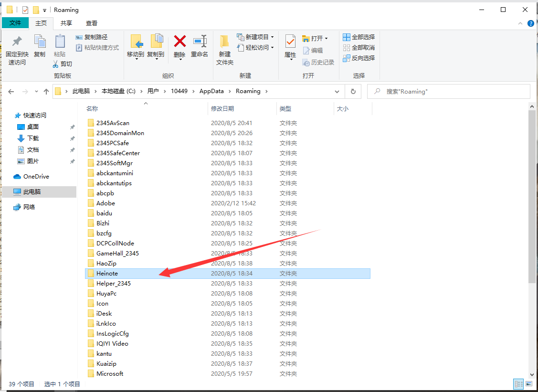Click the Cut scissors icon
This screenshot has width=538, height=392.
pyautogui.click(x=55, y=64)
